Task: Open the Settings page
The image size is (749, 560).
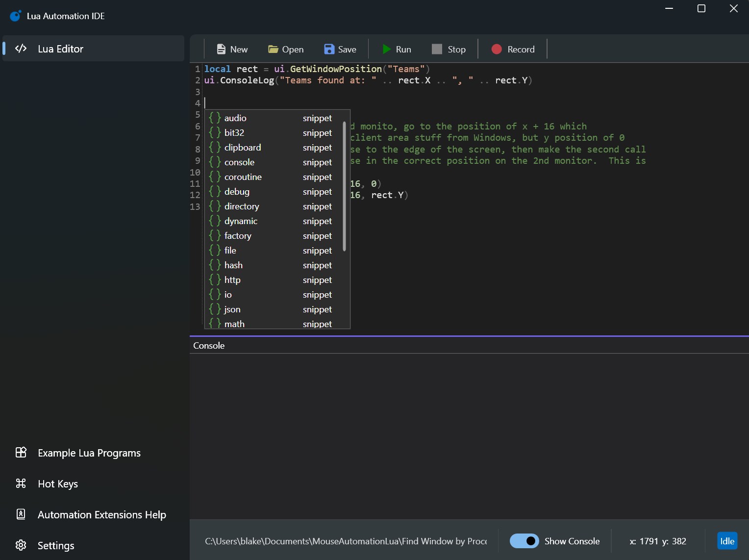Action: (x=94, y=545)
